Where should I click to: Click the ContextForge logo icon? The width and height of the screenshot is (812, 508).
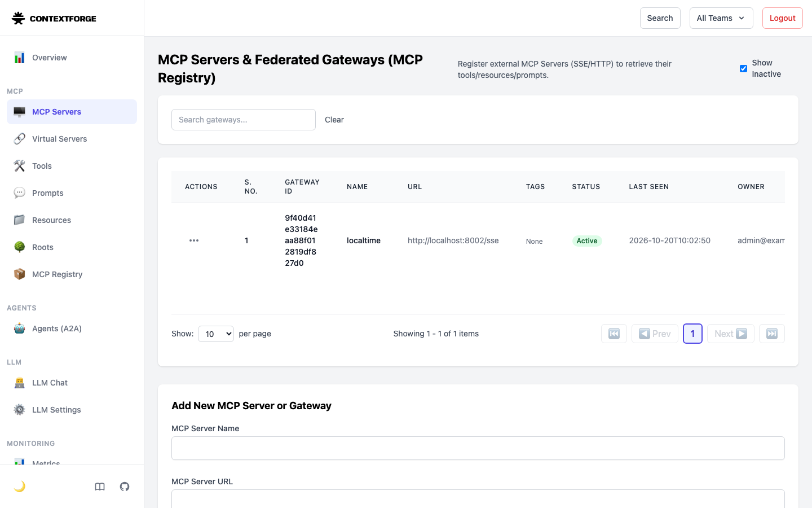(18, 18)
